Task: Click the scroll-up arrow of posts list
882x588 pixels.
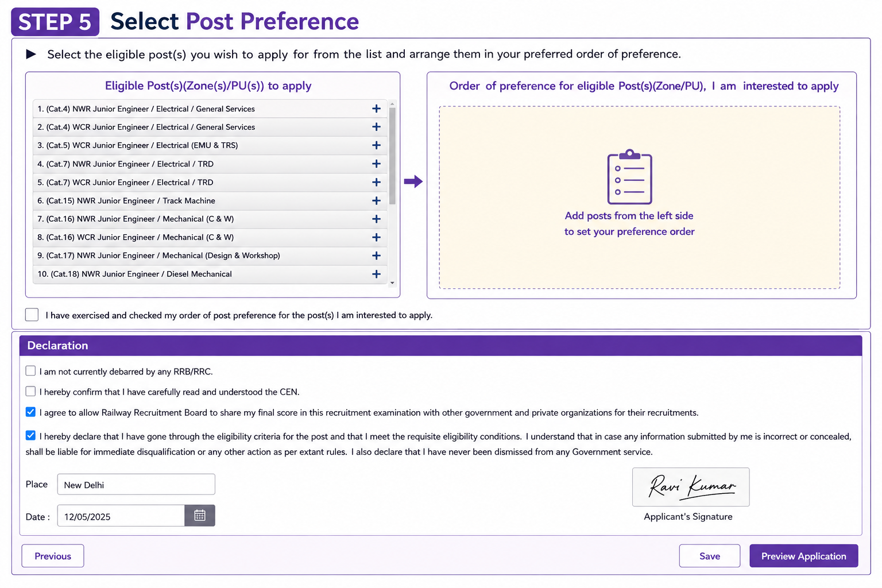Action: [x=392, y=104]
